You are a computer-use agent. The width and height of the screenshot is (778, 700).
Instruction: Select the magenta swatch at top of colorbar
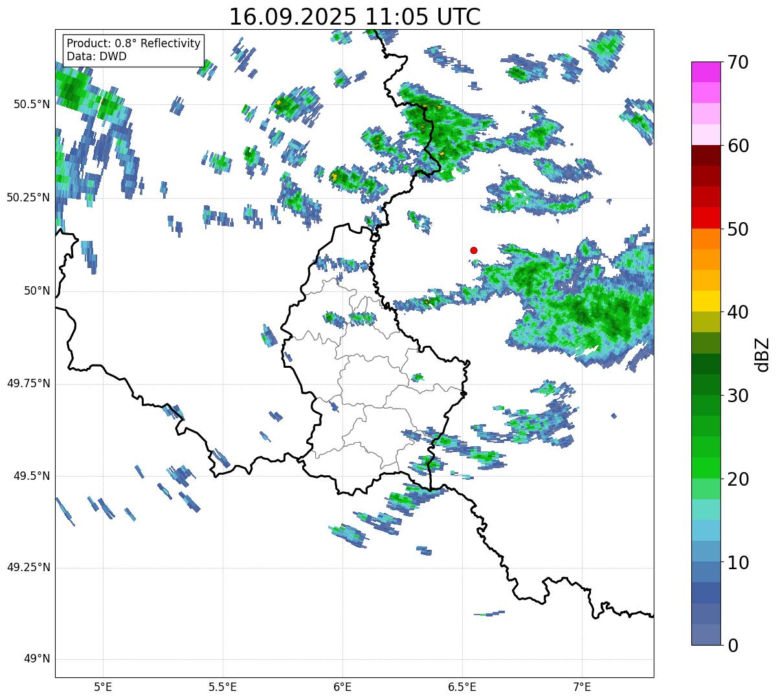pos(706,72)
